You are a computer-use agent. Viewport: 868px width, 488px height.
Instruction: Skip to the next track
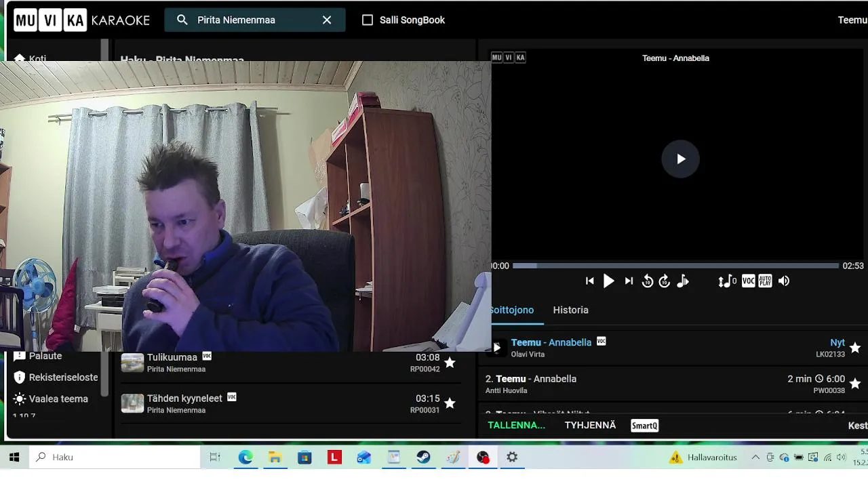click(629, 281)
